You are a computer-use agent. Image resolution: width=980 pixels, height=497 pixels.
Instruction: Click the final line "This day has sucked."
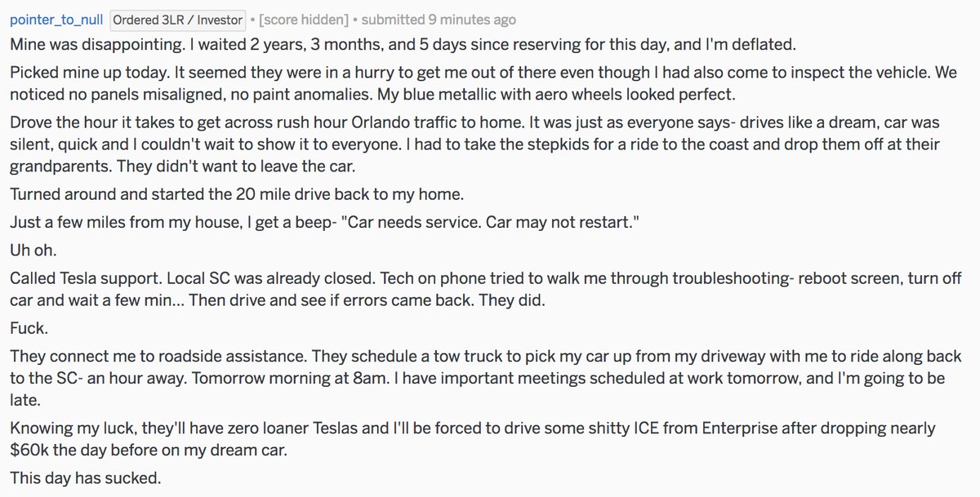(x=78, y=476)
